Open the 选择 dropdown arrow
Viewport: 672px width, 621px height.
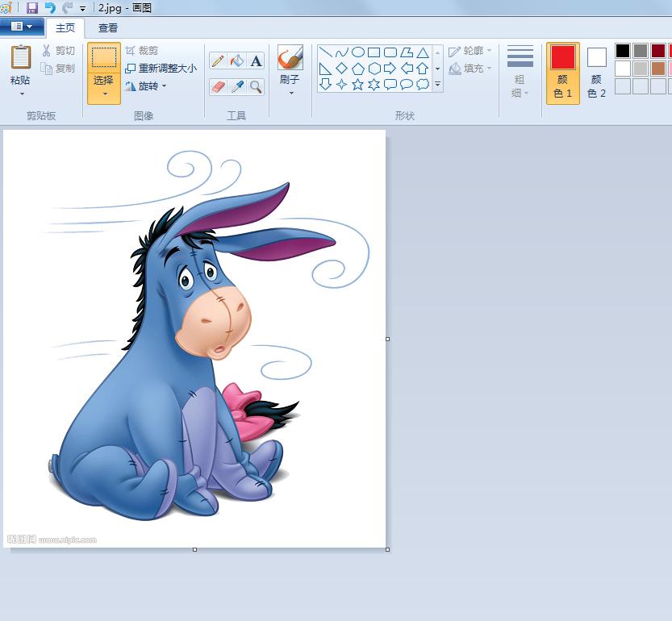point(104,94)
